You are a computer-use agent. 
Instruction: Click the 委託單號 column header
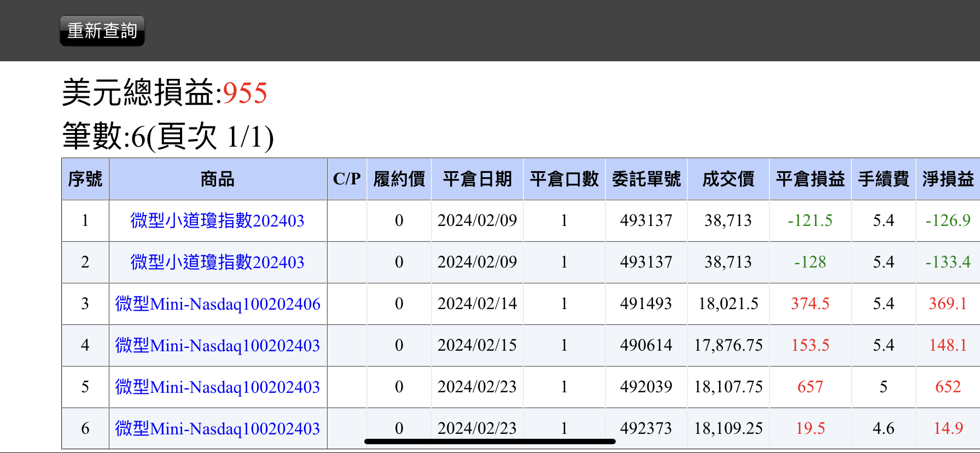(646, 179)
